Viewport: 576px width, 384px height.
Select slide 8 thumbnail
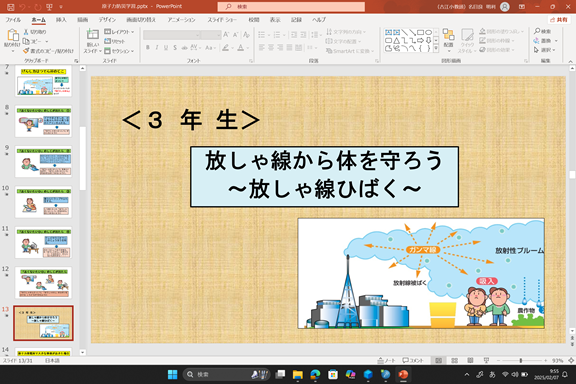pos(43,121)
